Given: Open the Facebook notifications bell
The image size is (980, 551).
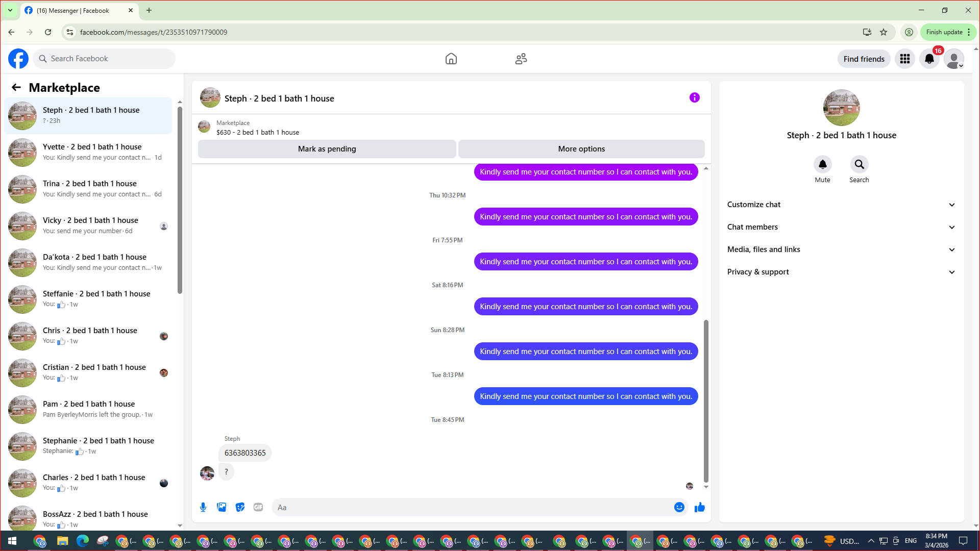Looking at the screenshot, I should (929, 59).
